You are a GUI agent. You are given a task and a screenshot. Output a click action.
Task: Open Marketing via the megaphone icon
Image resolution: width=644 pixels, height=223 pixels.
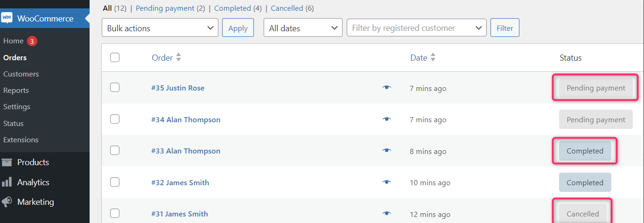pos(7,202)
